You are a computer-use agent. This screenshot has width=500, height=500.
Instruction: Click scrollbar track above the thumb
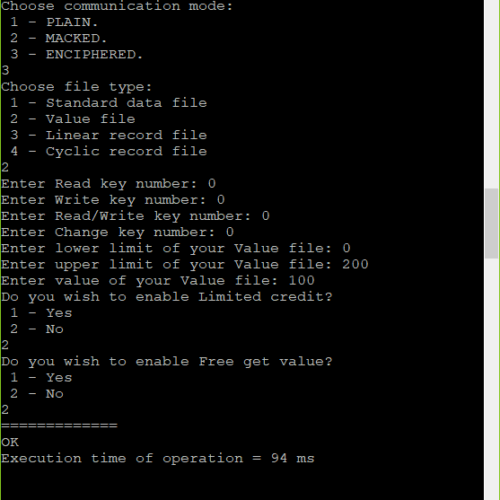point(492,94)
